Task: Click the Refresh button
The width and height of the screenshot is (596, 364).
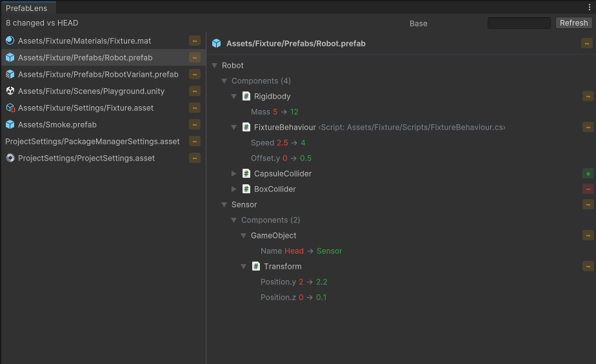Action: coord(573,23)
